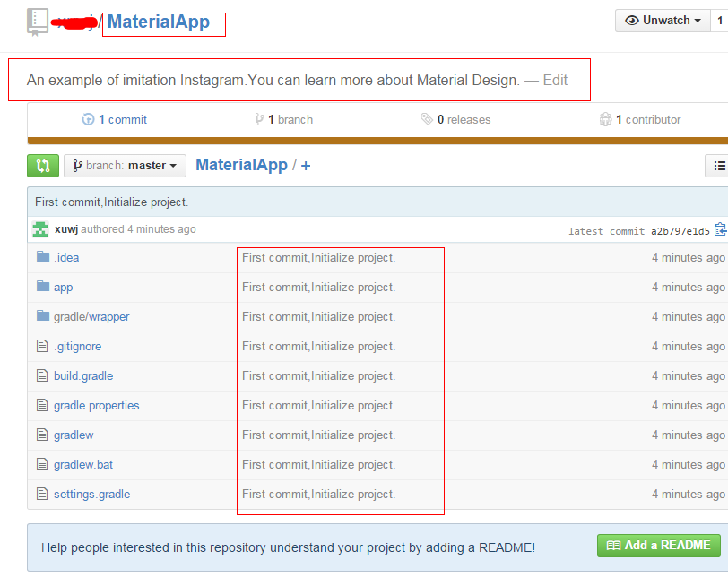Screen dimensions: 728x577
Task: Click the releases tag icon
Action: pos(427,119)
